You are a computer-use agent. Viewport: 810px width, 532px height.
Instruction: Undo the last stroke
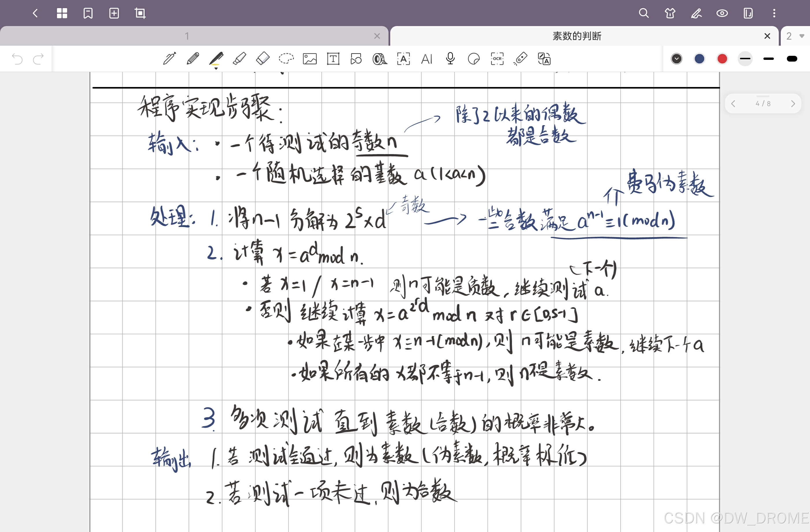[x=17, y=59]
